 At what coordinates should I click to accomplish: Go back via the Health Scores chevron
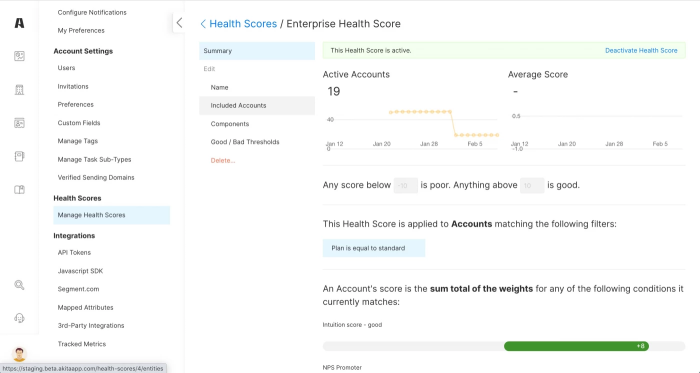click(x=203, y=24)
